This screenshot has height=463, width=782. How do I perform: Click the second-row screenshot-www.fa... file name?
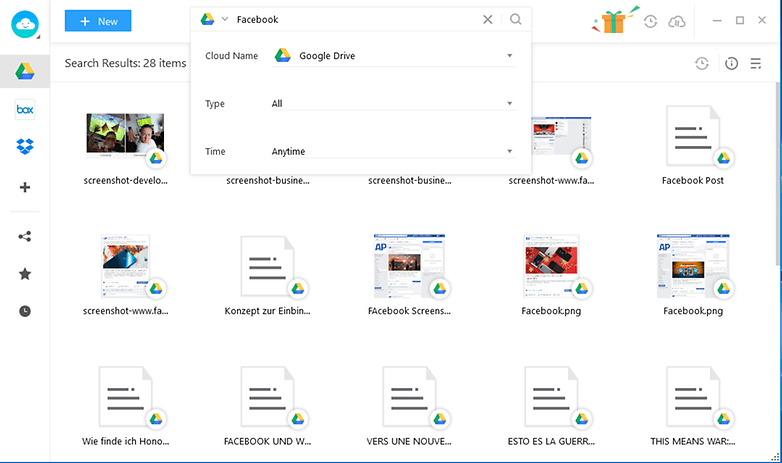tap(126, 311)
